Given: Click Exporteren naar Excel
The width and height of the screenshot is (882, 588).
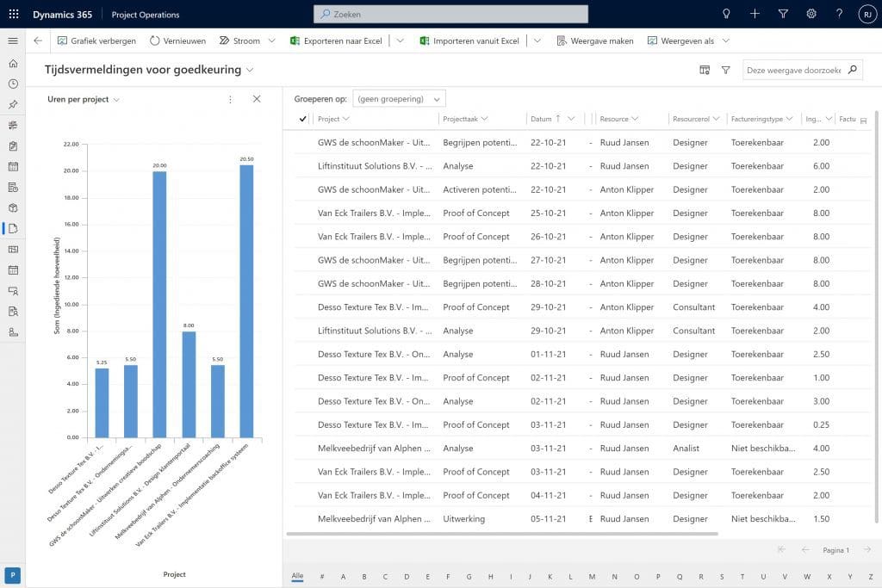Looking at the screenshot, I should [336, 40].
